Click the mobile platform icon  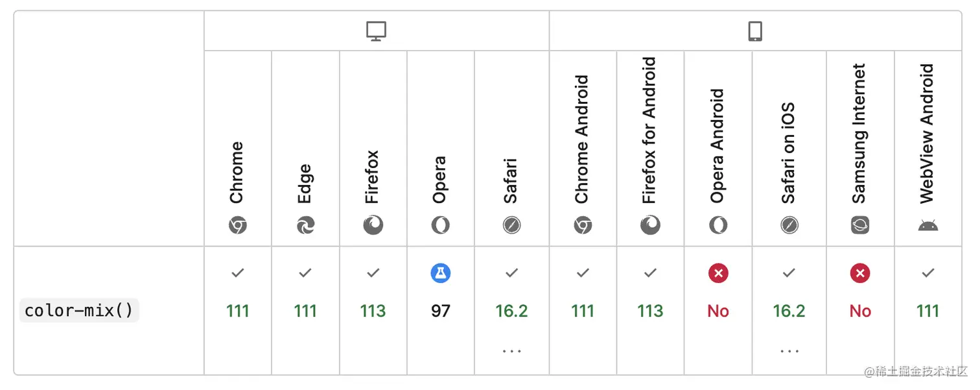pos(755,31)
